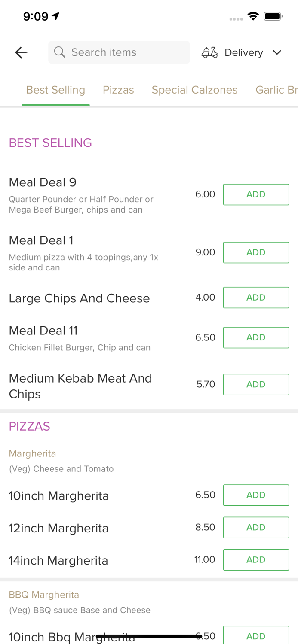Image resolution: width=298 pixels, height=644 pixels.
Task: Add 12inch Margherita pizza
Action: (x=256, y=527)
